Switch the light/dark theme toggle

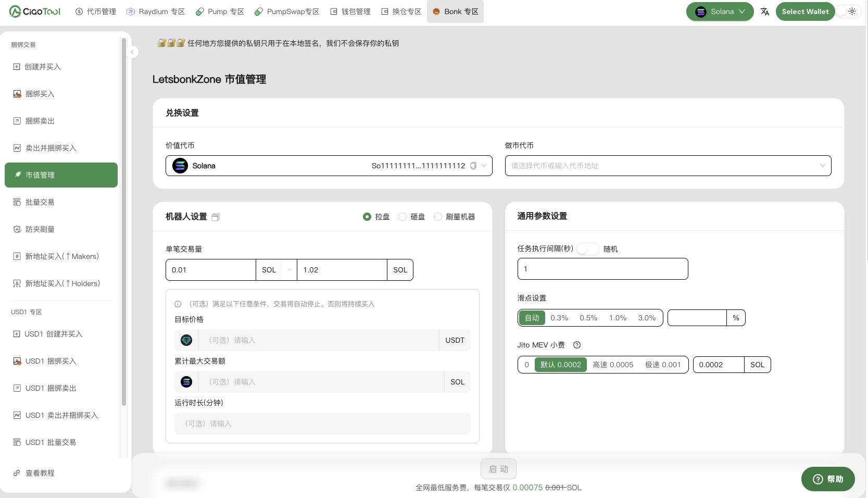(848, 11)
